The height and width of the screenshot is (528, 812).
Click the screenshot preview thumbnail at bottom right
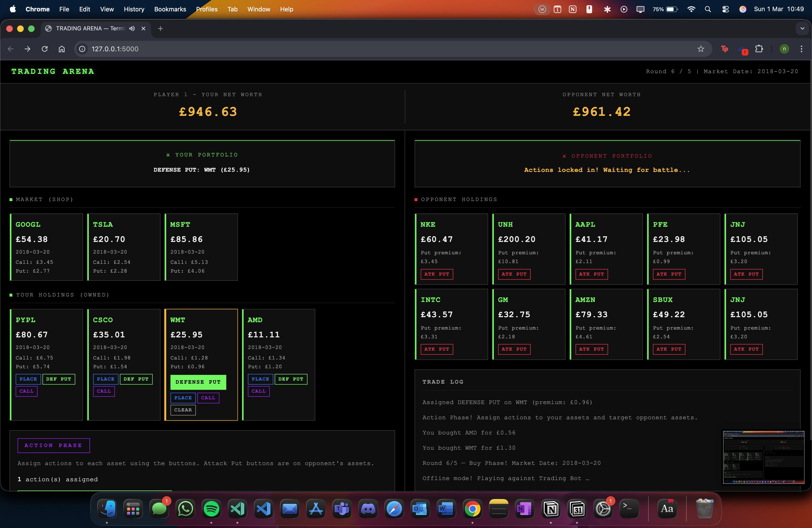tap(763, 457)
